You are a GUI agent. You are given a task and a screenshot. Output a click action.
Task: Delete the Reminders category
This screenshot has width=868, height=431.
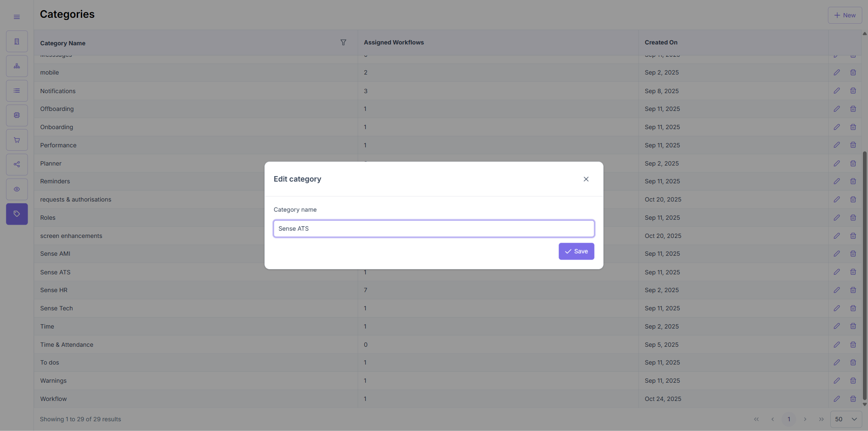(x=853, y=181)
